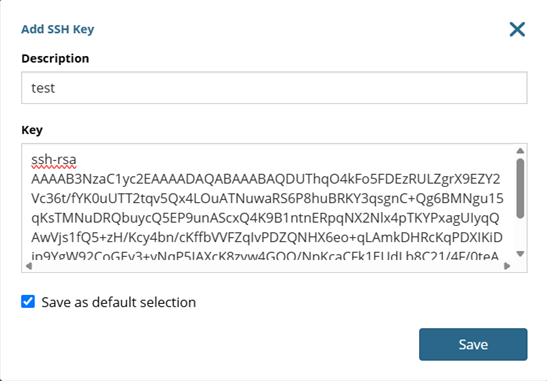
Task: Focus the Description input field
Action: [274, 88]
